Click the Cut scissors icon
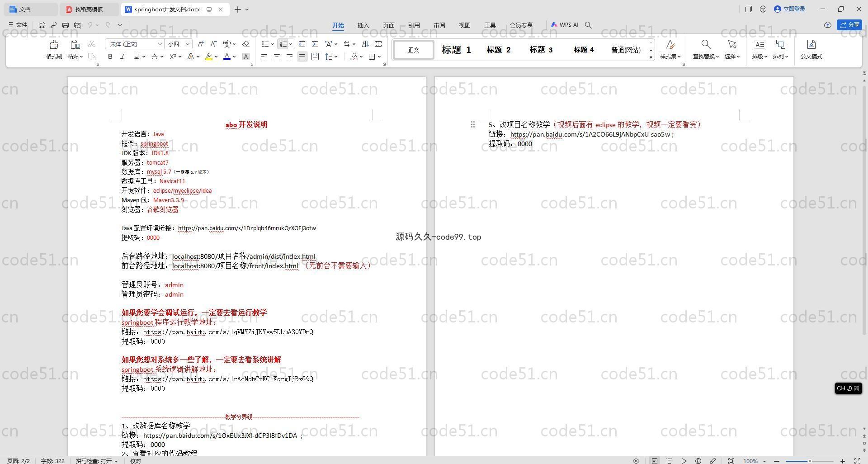868x464 pixels. pyautogui.click(x=92, y=44)
